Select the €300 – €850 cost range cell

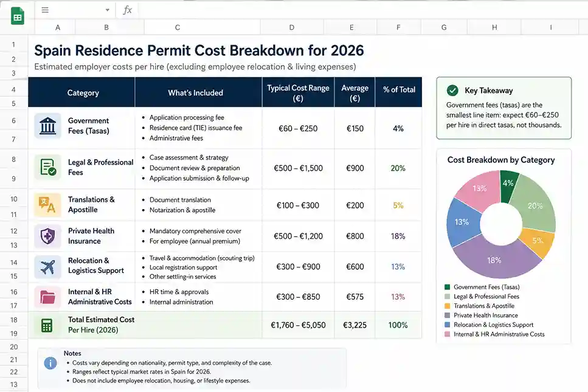298,297
